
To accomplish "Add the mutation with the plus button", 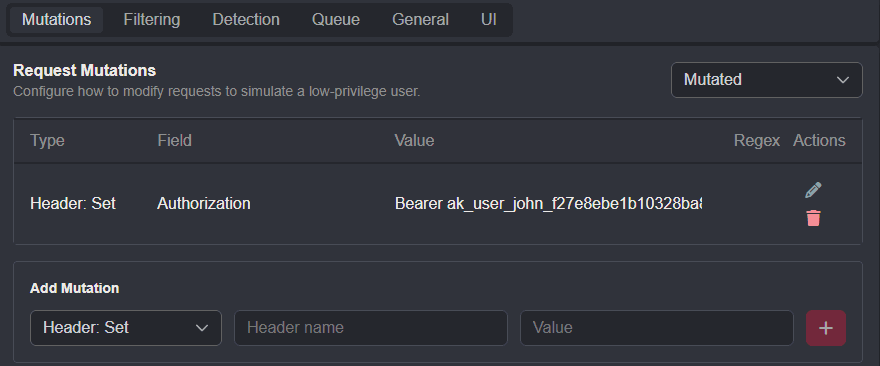I will (826, 328).
